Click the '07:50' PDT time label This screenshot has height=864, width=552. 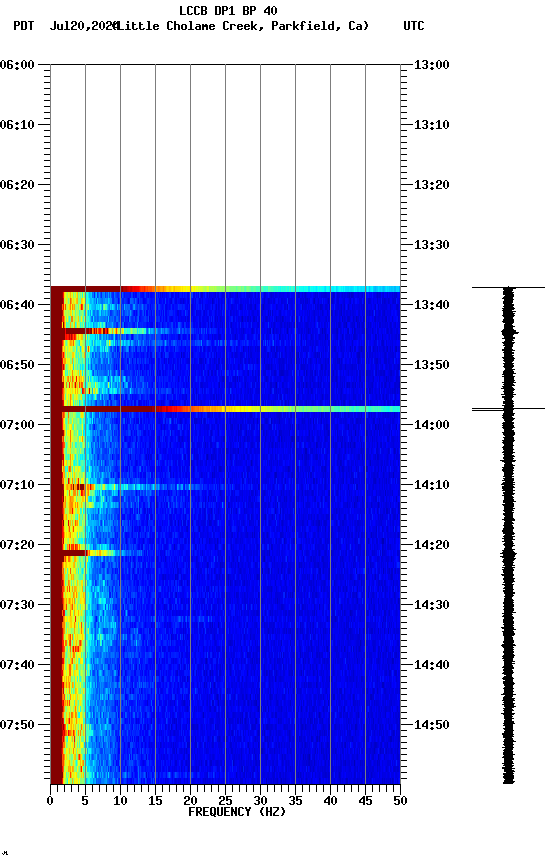pos(17,725)
